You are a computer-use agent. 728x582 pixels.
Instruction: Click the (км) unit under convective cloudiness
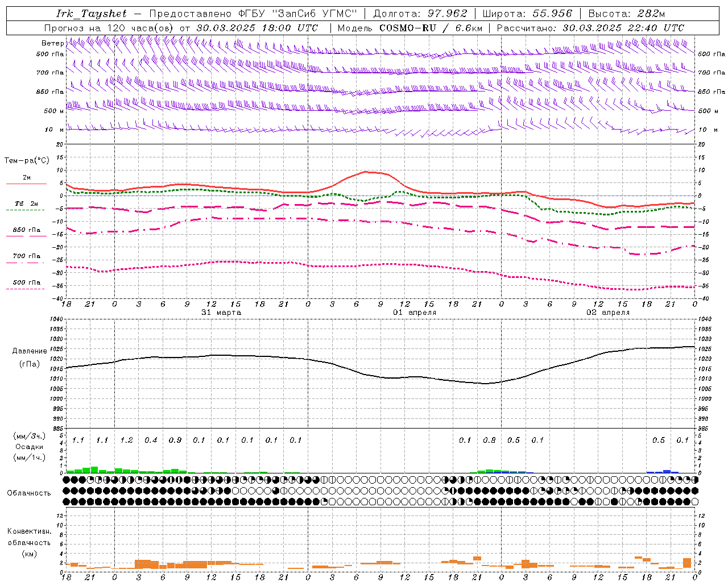(x=29, y=553)
